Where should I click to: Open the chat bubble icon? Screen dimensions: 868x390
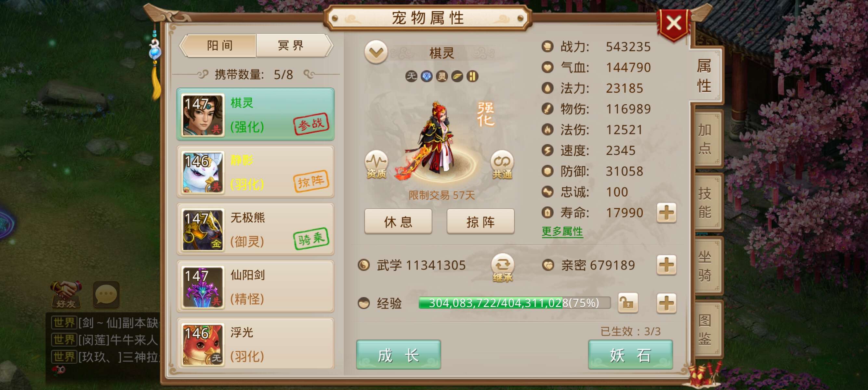point(106,294)
